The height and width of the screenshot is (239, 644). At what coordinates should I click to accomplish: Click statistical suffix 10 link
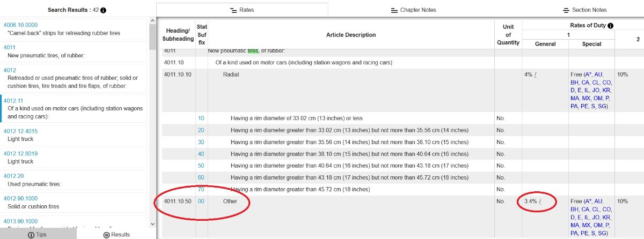(201, 118)
